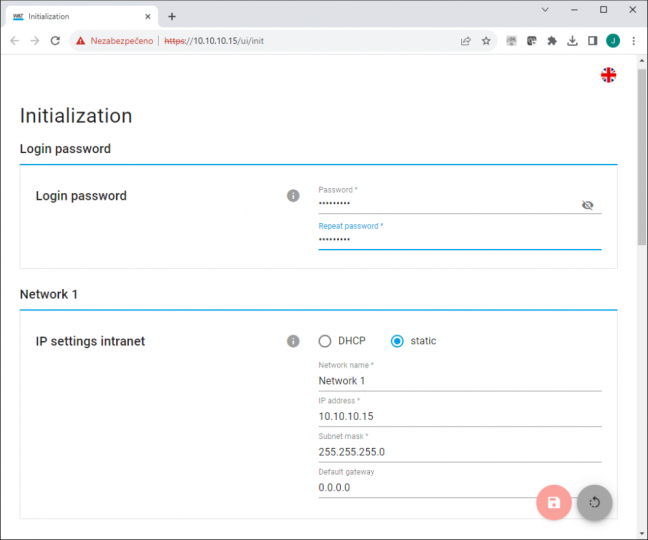The width and height of the screenshot is (648, 540).
Task: Click the browser forward arrow
Action: (x=35, y=40)
